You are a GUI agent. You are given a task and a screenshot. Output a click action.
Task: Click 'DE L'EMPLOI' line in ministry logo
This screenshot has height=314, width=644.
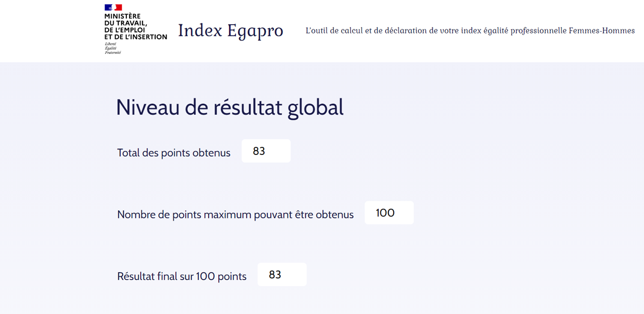click(124, 30)
